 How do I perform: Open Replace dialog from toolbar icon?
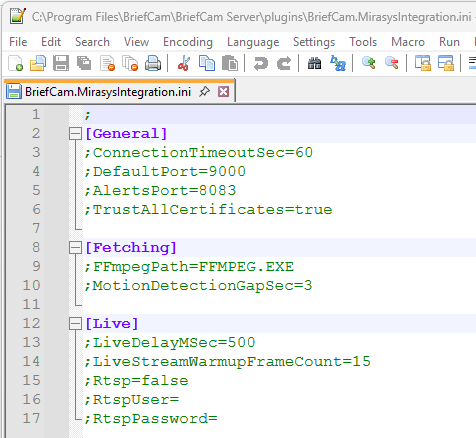338,63
